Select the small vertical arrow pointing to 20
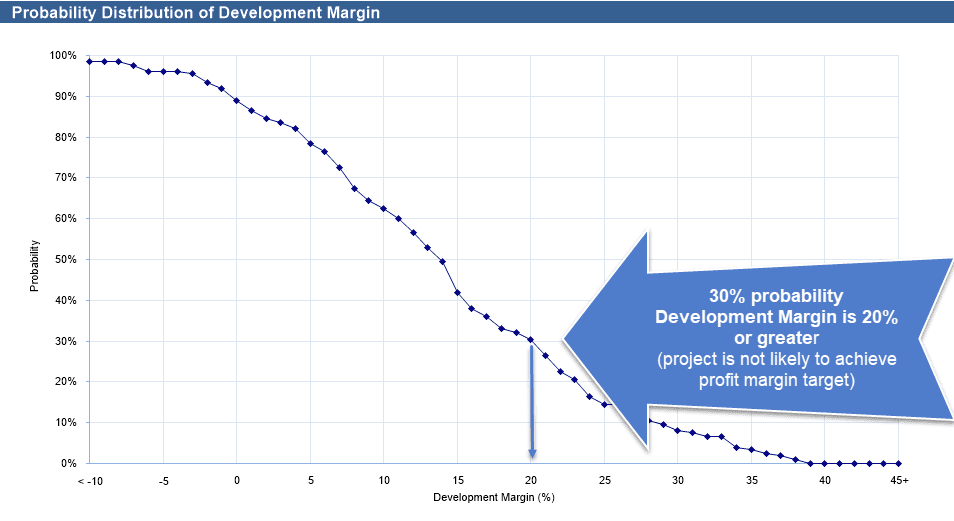Image resolution: width=954 pixels, height=521 pixels. 532,400
